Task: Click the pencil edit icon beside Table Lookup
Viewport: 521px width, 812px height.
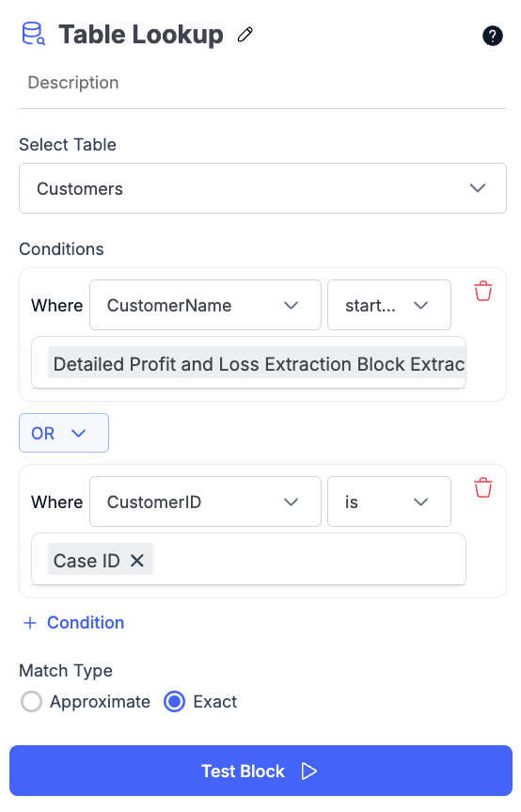Action: click(x=245, y=35)
